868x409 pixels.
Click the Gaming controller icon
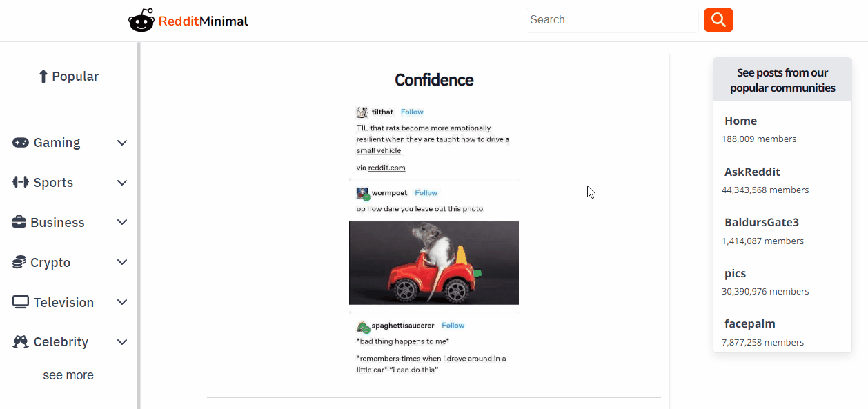pos(21,143)
